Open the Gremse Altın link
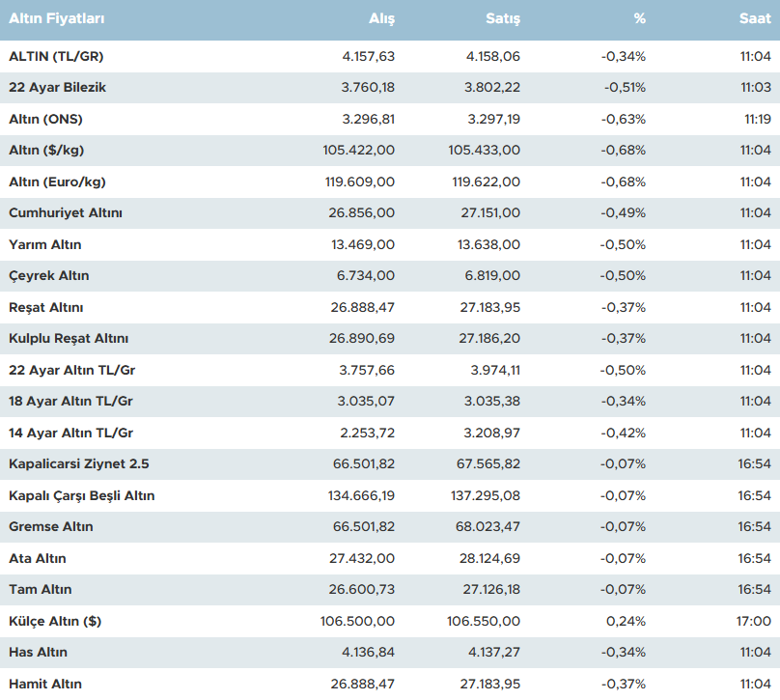This screenshot has width=780, height=700. tap(51, 527)
